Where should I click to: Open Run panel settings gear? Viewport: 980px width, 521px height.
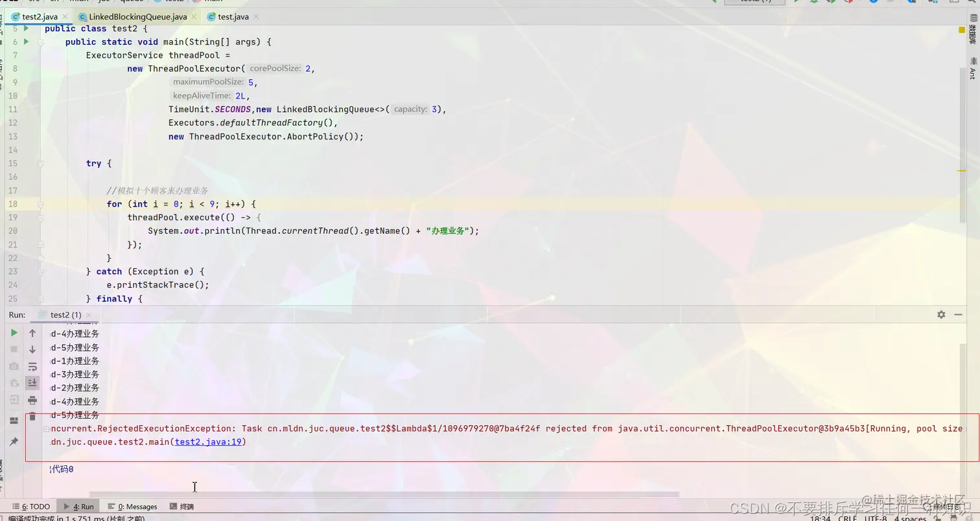(941, 314)
